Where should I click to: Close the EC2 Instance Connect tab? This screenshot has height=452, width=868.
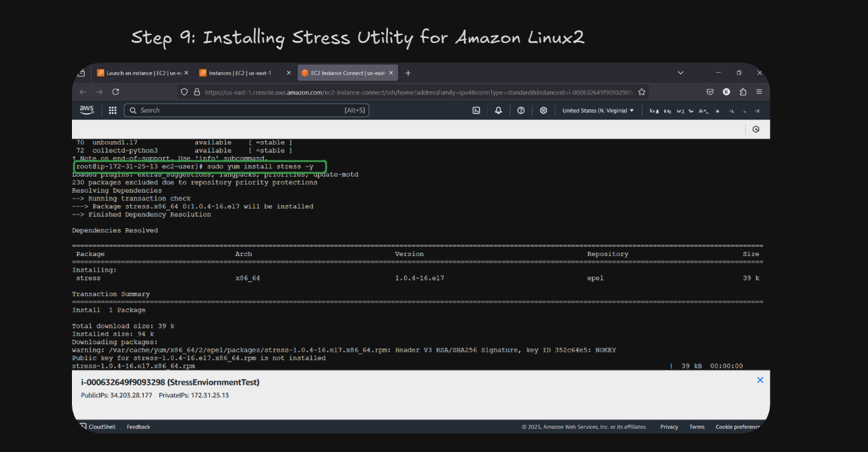point(391,73)
